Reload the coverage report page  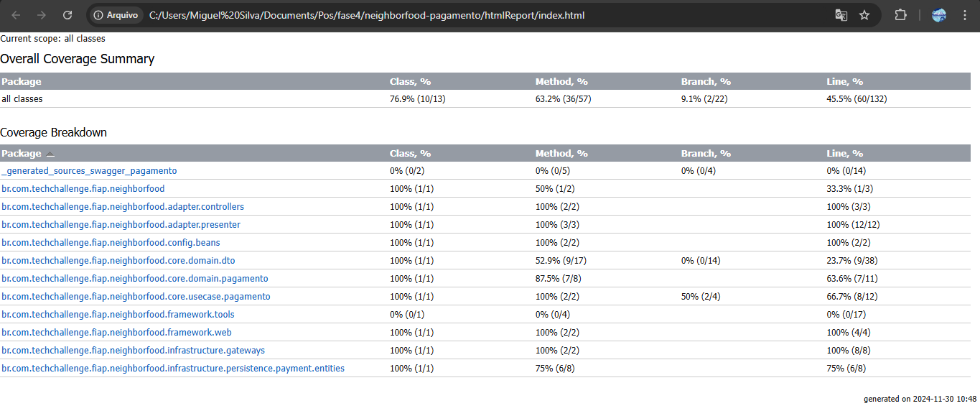(67, 14)
